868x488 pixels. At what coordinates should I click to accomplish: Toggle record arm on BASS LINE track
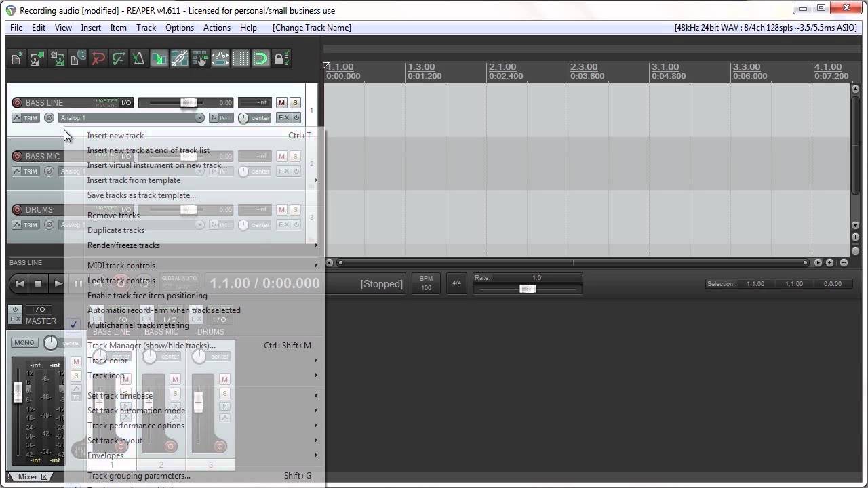click(x=17, y=103)
